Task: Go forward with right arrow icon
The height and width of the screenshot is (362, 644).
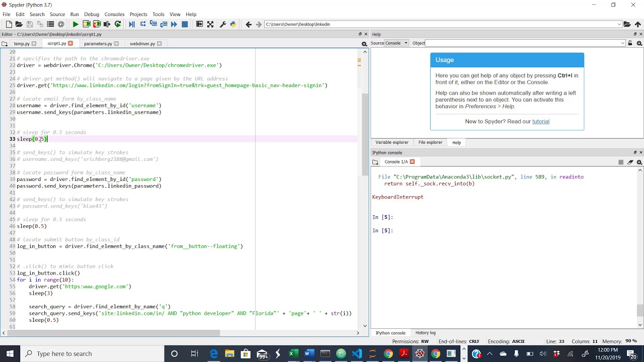Action: (x=259, y=24)
